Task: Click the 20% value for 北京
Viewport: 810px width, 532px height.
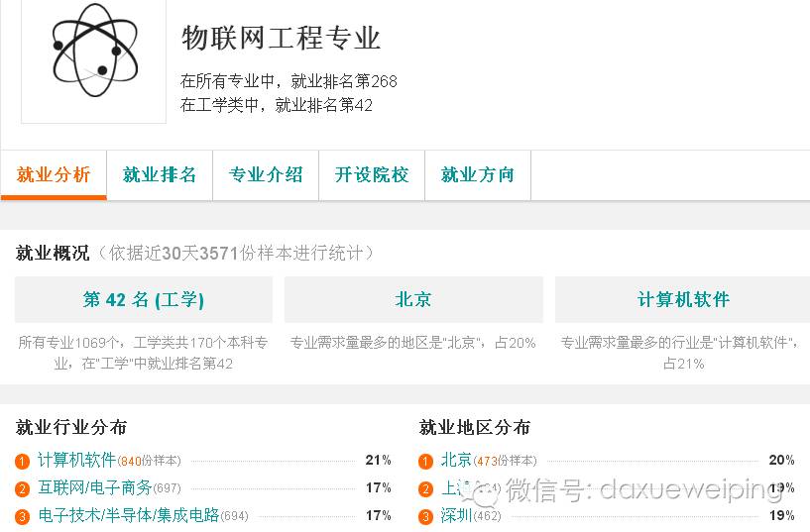Action: (781, 460)
